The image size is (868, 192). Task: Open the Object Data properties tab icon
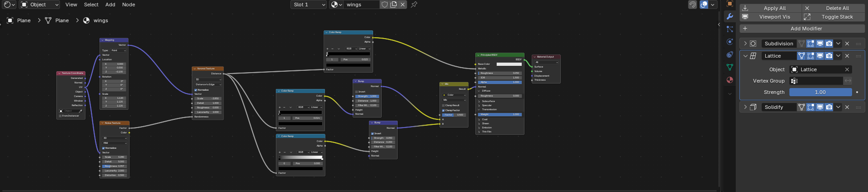click(x=730, y=67)
